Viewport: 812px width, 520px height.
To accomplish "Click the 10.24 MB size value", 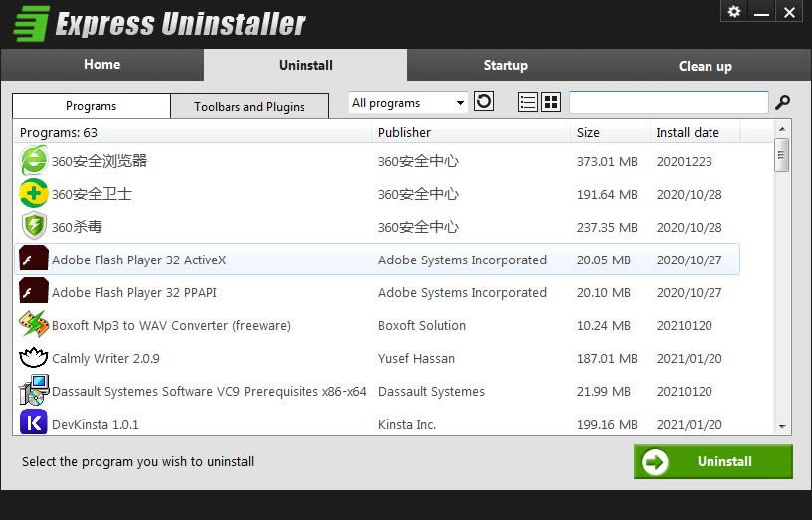I will (x=604, y=325).
